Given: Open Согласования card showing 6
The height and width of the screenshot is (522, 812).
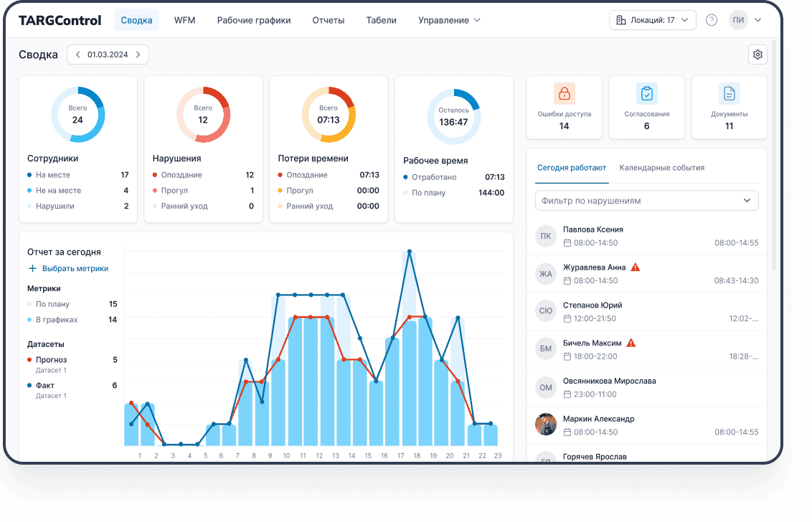Looking at the screenshot, I should [x=647, y=108].
